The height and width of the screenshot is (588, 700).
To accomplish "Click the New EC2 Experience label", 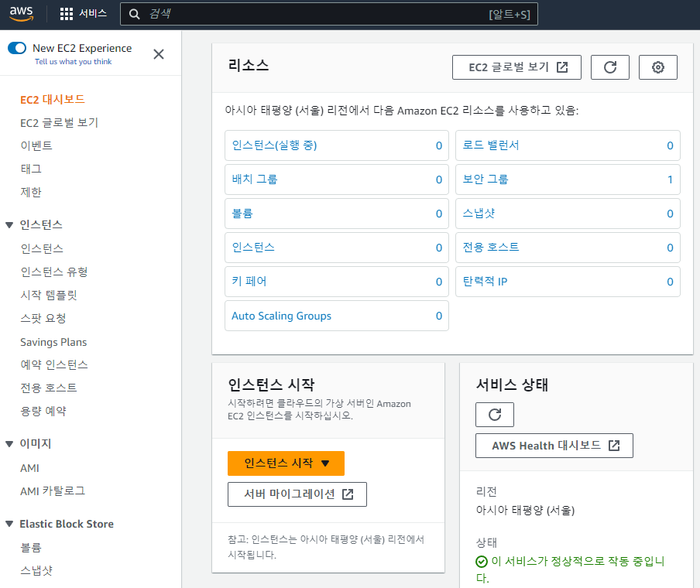I will [82, 48].
